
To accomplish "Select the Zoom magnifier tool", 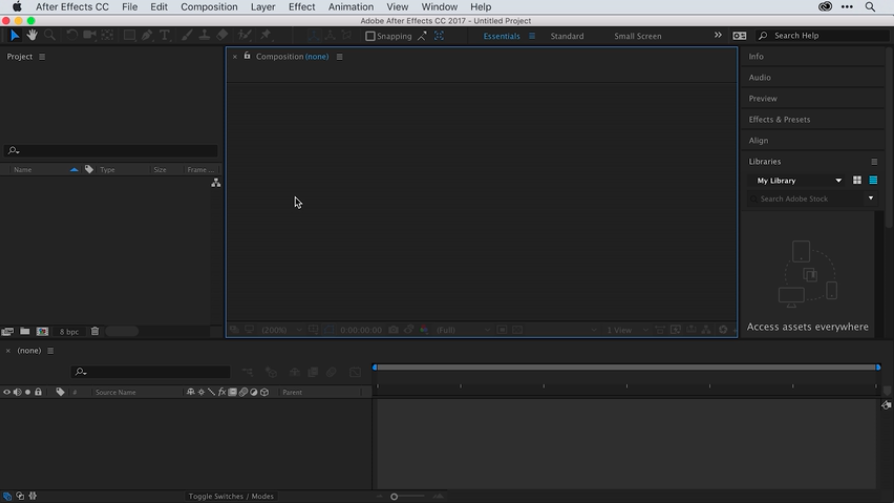I will click(x=50, y=35).
